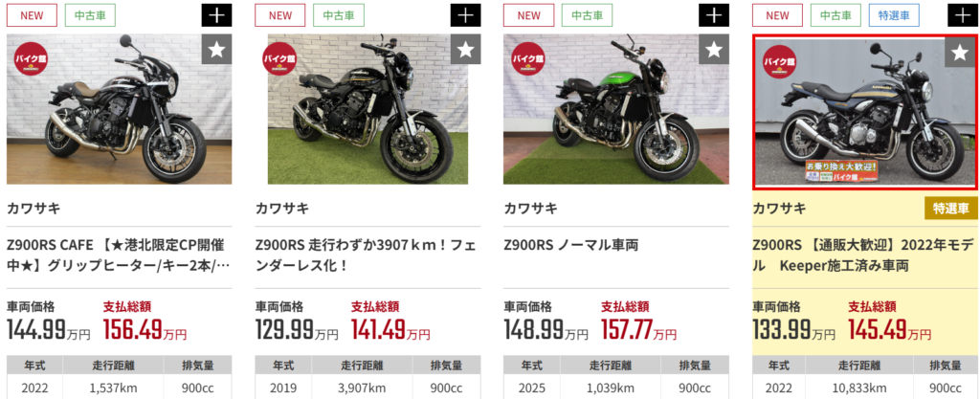
Task: Click plus icon above Z900RS CAFE listing
Action: 216,15
